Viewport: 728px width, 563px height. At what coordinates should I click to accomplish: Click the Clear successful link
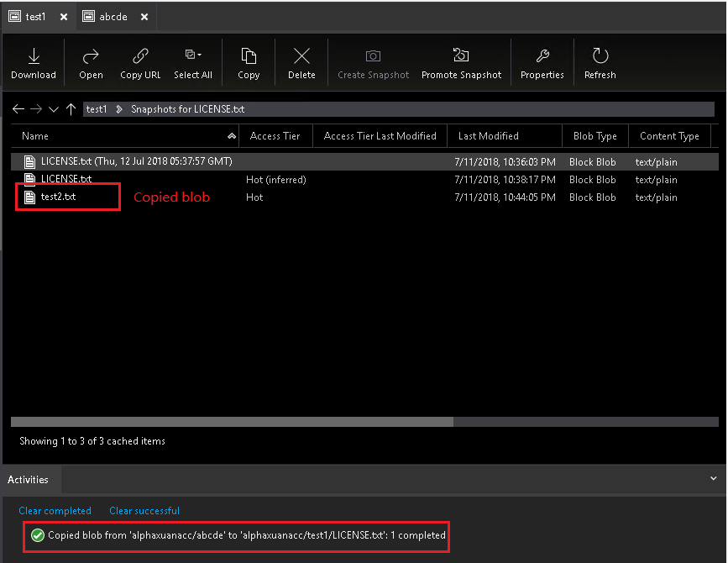[144, 511]
